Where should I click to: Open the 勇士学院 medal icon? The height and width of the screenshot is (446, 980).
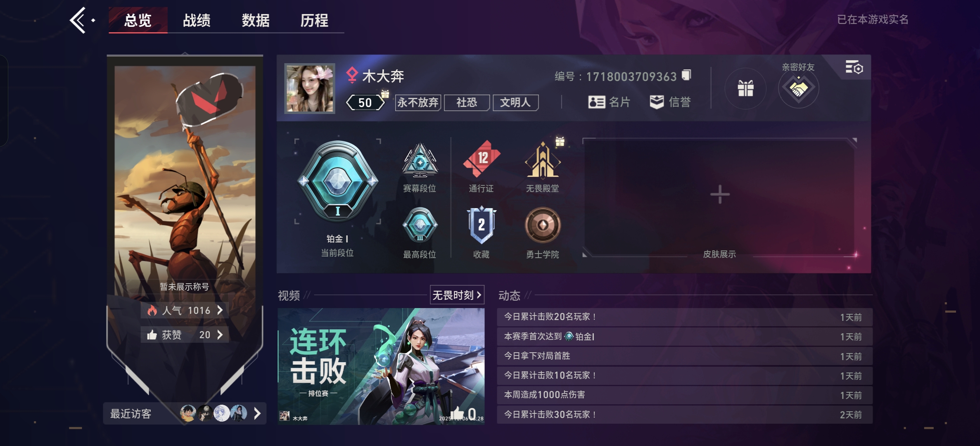point(543,225)
